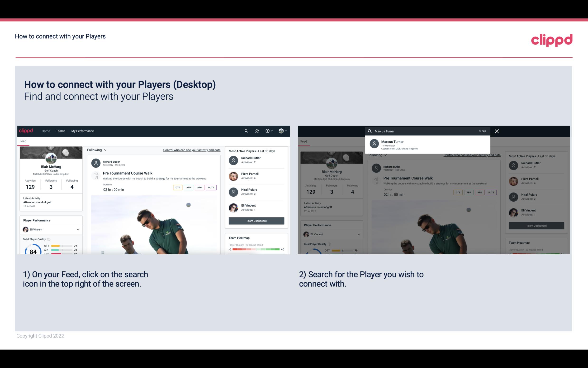
Task: Click Control who can see activity link
Action: [x=191, y=150]
